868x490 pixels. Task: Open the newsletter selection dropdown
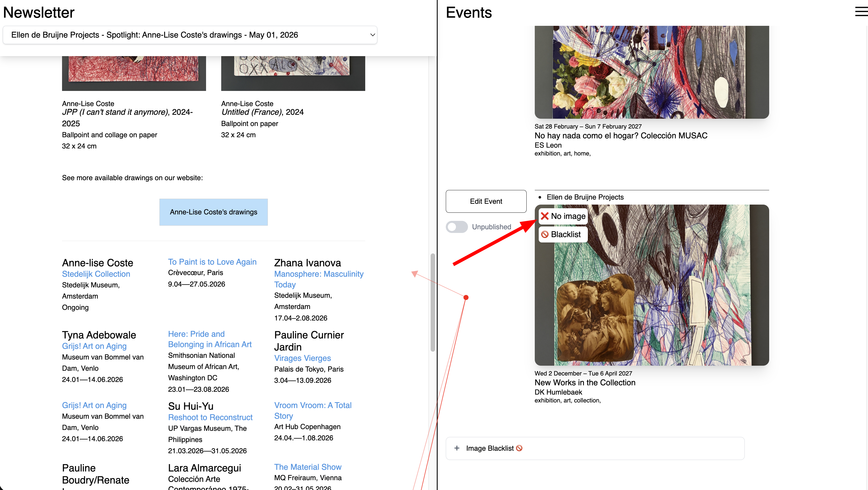coord(190,35)
